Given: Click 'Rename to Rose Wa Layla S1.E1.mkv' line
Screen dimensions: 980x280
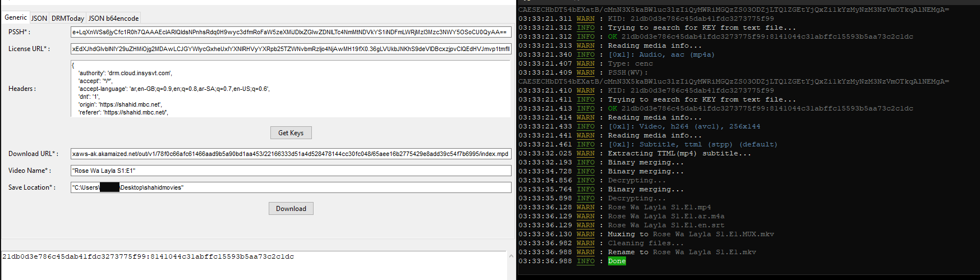Looking at the screenshot, I should point(682,252).
